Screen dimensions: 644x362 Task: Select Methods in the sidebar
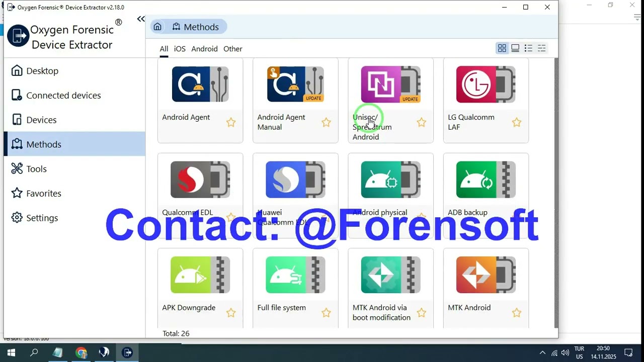[x=74, y=144]
